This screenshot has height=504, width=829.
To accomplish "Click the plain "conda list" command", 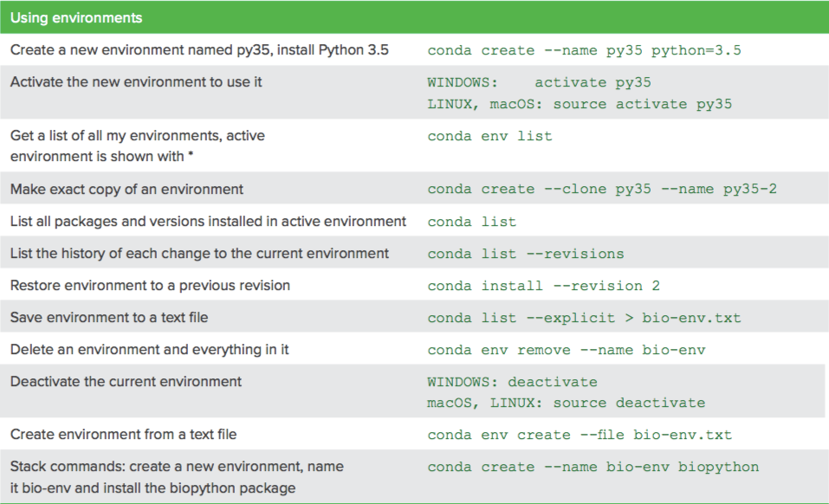I will [x=471, y=222].
